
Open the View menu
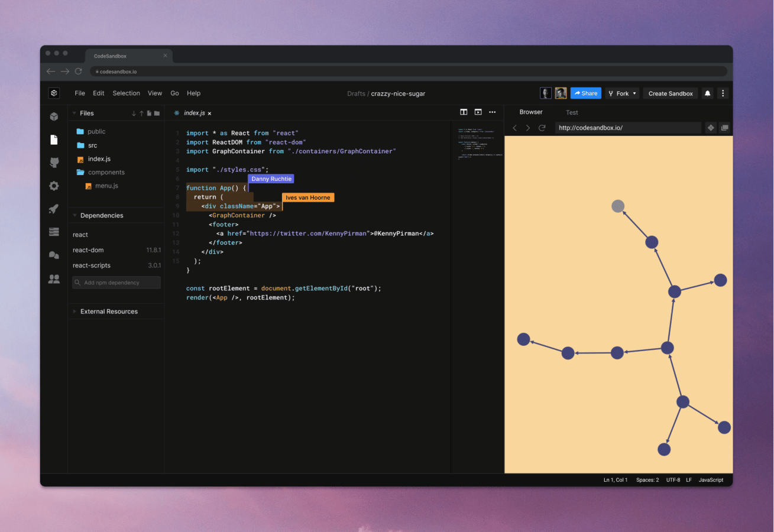[155, 93]
